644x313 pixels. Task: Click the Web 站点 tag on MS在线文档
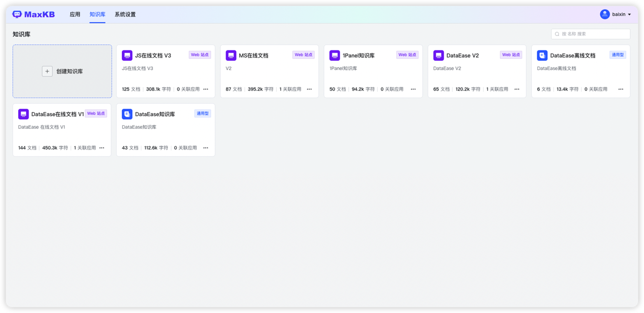pyautogui.click(x=303, y=54)
